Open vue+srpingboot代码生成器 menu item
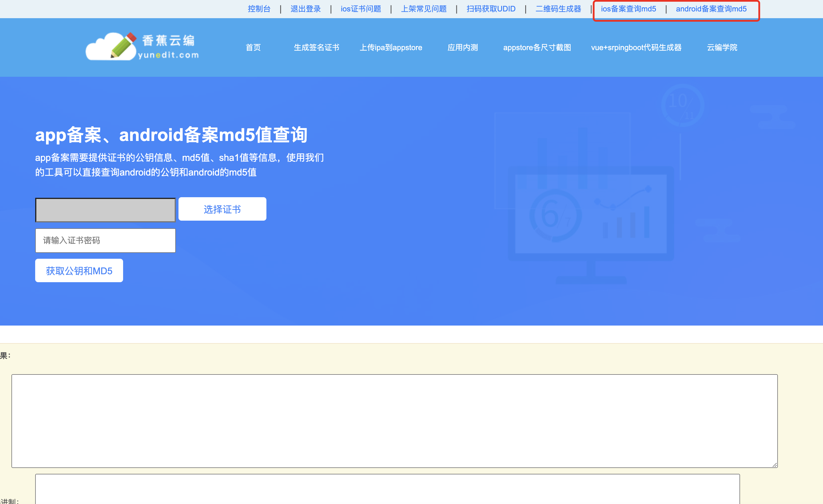823x504 pixels. [636, 47]
